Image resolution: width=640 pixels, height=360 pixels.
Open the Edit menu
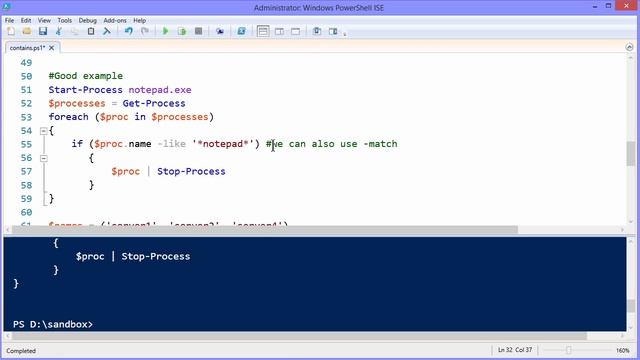click(26, 20)
